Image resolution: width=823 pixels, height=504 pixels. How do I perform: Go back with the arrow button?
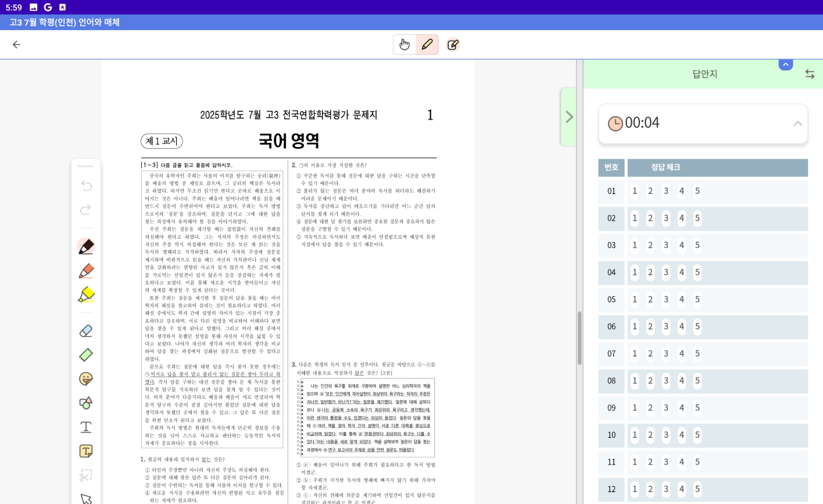pos(16,45)
